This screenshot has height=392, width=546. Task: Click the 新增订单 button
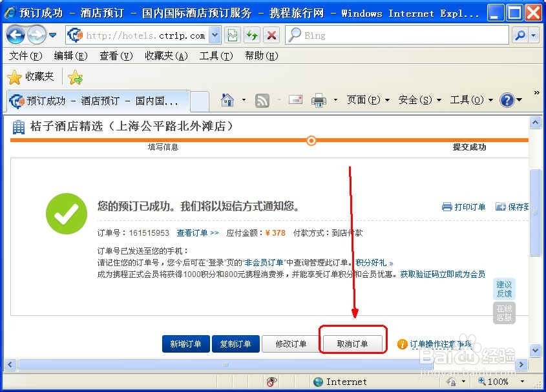point(185,344)
